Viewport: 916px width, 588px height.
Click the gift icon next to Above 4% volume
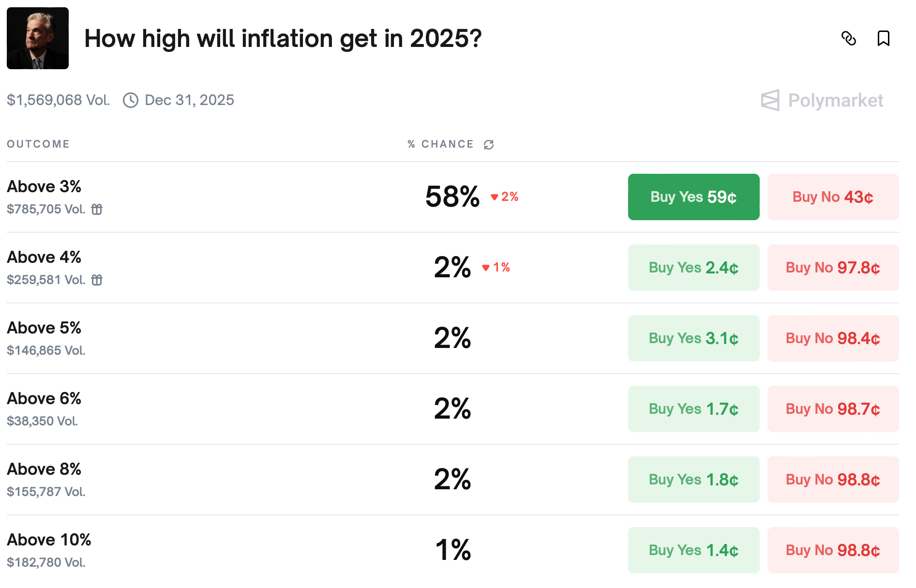[x=97, y=280]
